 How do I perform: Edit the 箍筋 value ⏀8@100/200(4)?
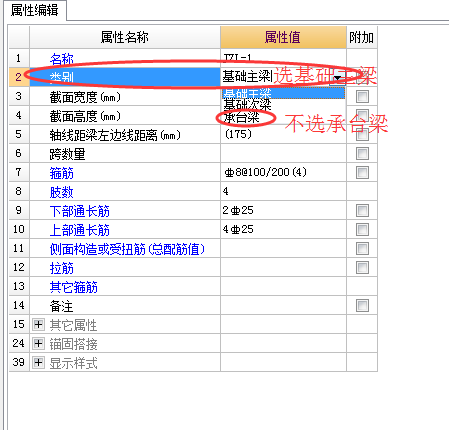coord(283,172)
